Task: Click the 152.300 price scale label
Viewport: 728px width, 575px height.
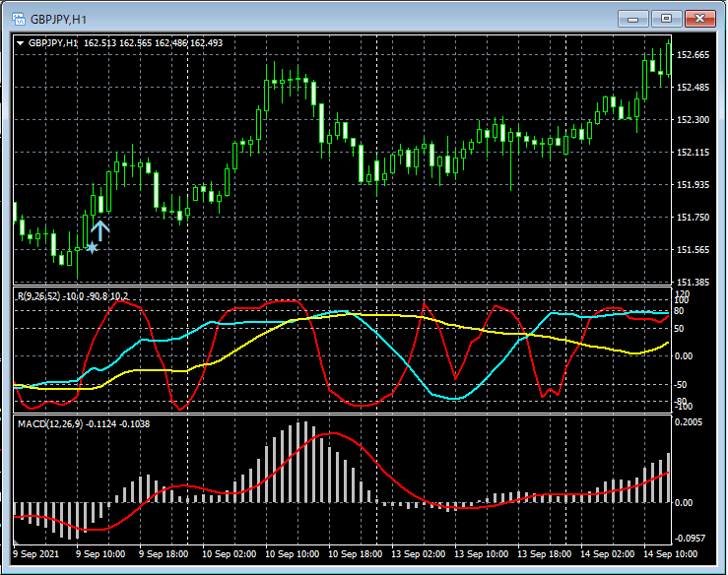Action: [x=695, y=120]
